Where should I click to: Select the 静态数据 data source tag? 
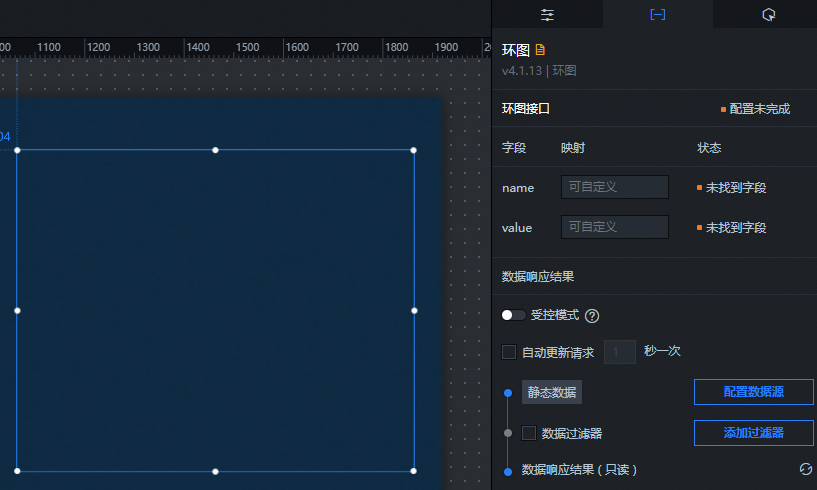[x=552, y=392]
